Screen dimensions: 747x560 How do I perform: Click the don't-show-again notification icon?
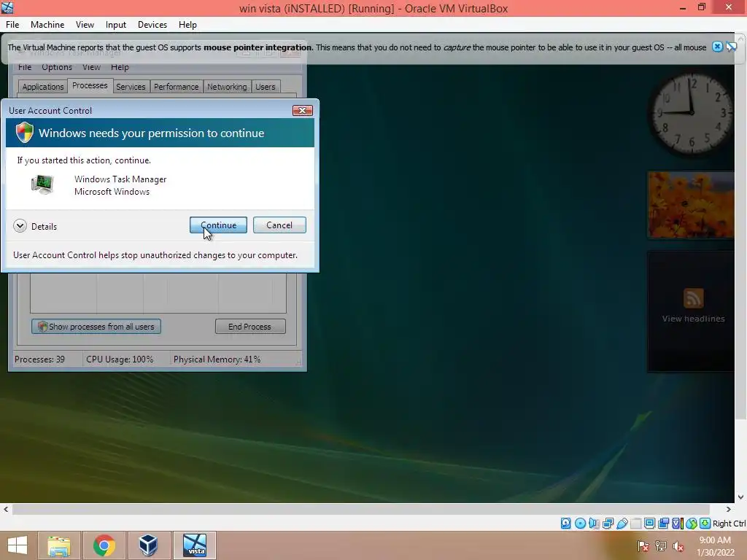(x=731, y=47)
